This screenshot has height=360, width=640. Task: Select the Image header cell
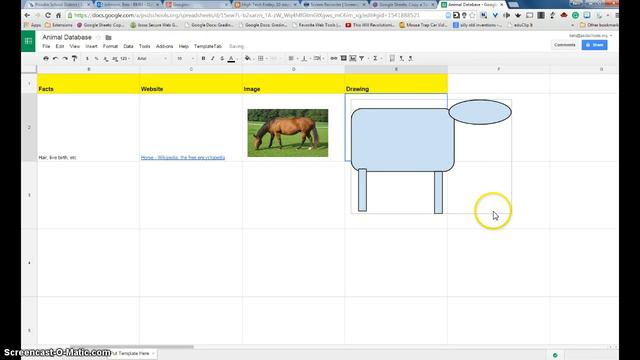[293, 84]
